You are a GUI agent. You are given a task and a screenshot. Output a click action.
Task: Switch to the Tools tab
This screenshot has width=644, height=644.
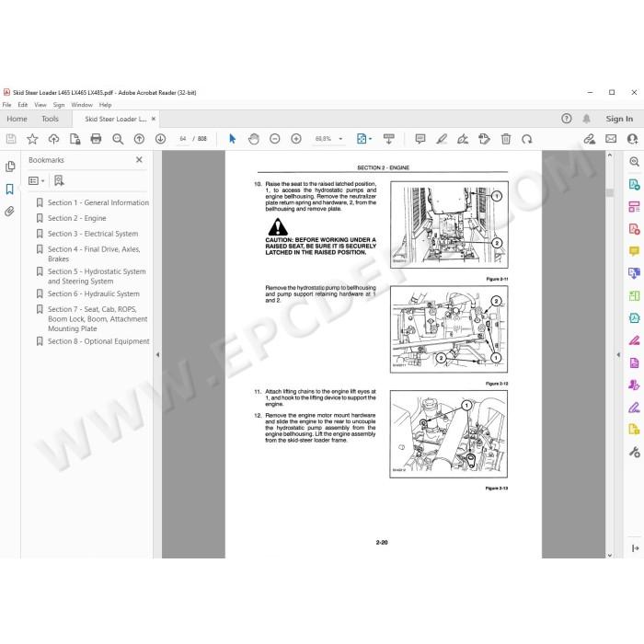[50, 119]
